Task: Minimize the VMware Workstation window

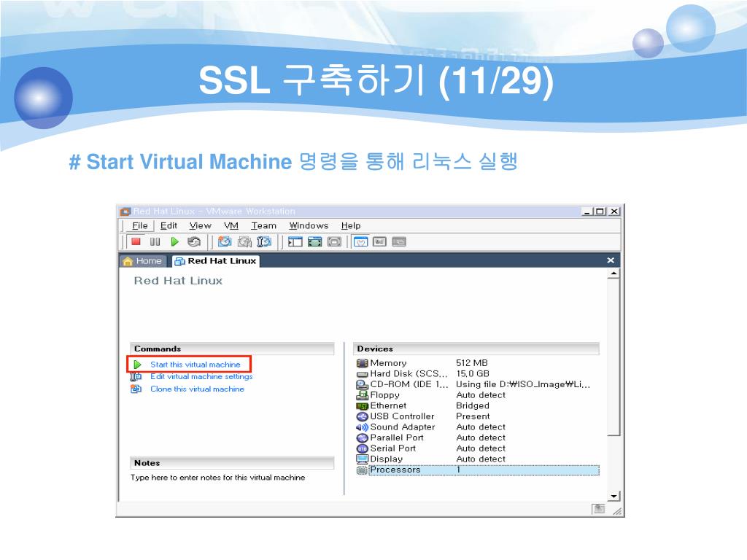Action: coord(587,211)
